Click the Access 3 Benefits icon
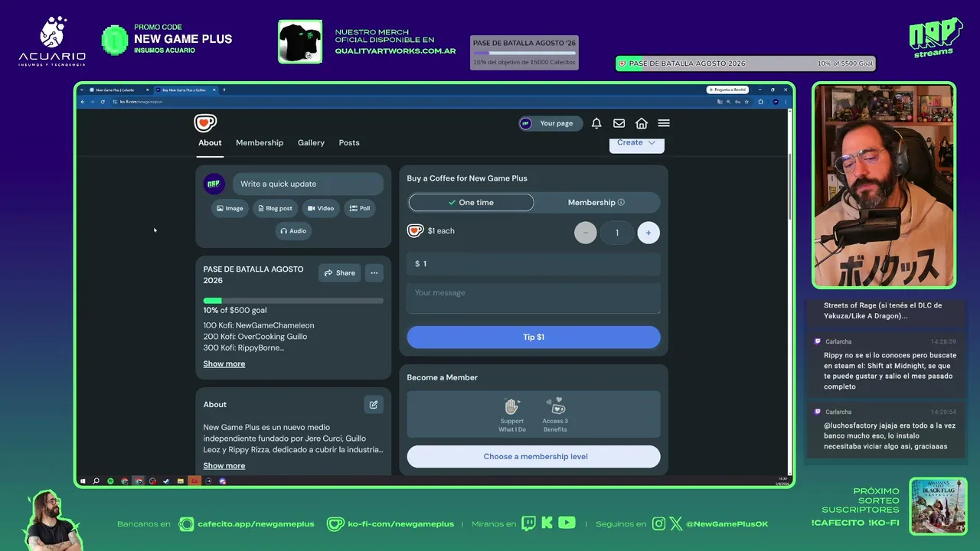 tap(555, 406)
